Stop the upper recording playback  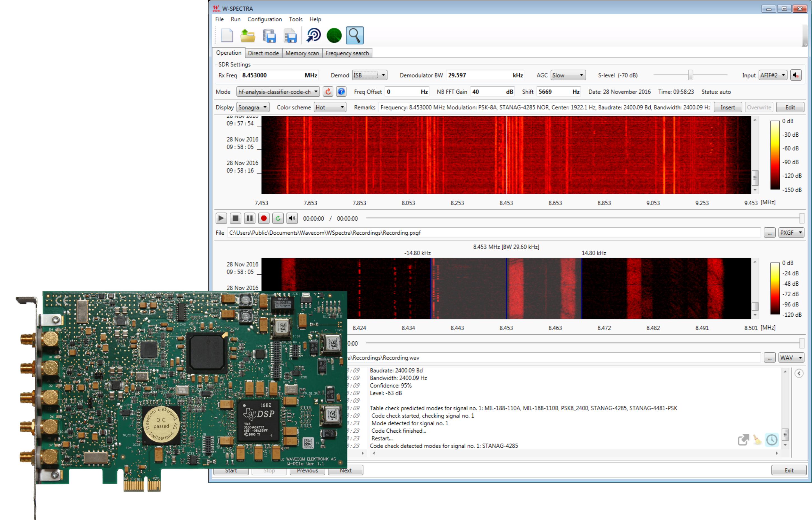click(x=235, y=218)
